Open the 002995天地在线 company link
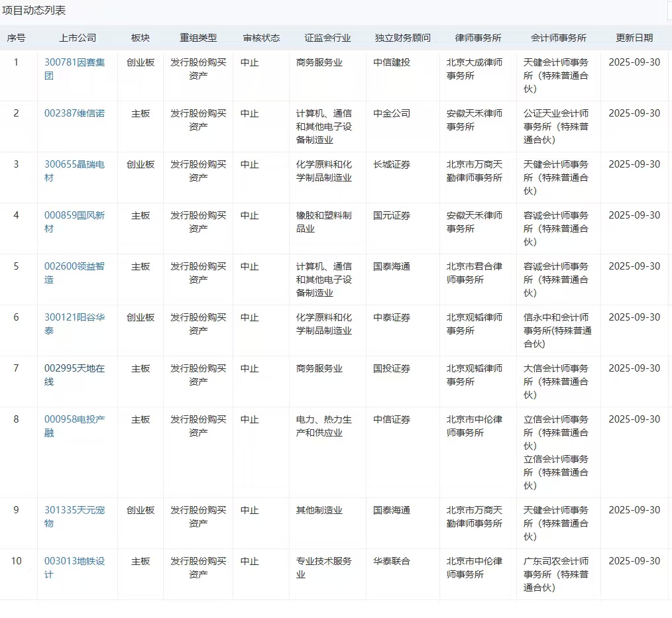This screenshot has height=618, width=672. pos(75,375)
